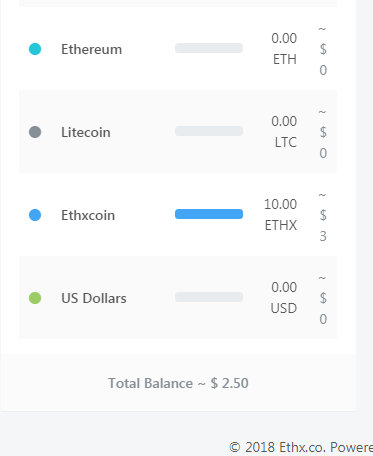Click the 0.00 LTC balance amount
373x456 pixels.
[284, 132]
